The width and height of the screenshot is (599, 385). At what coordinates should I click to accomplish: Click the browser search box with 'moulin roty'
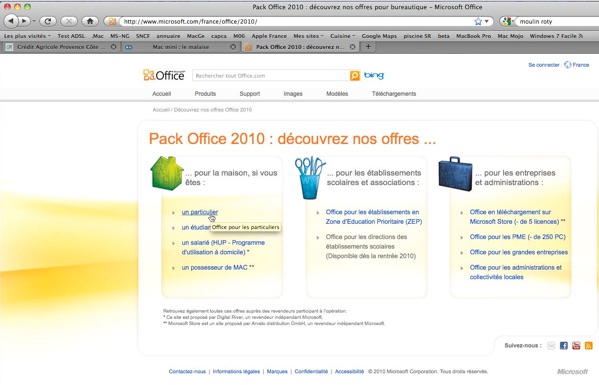click(x=557, y=21)
